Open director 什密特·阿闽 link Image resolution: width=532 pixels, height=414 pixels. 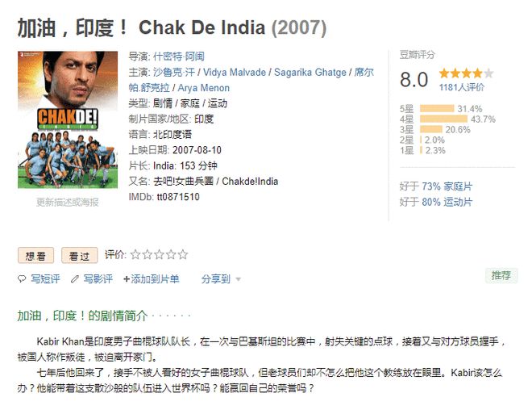[x=179, y=56]
